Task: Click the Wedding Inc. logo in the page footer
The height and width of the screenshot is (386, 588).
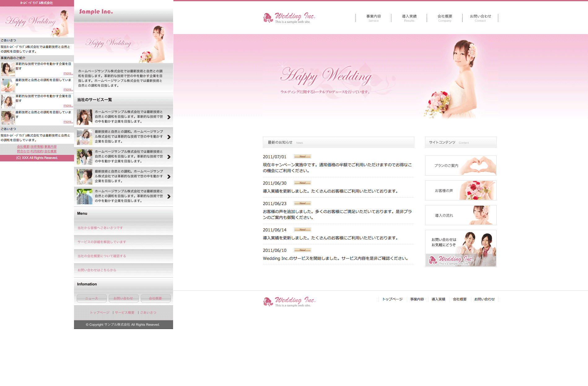Action: click(289, 301)
